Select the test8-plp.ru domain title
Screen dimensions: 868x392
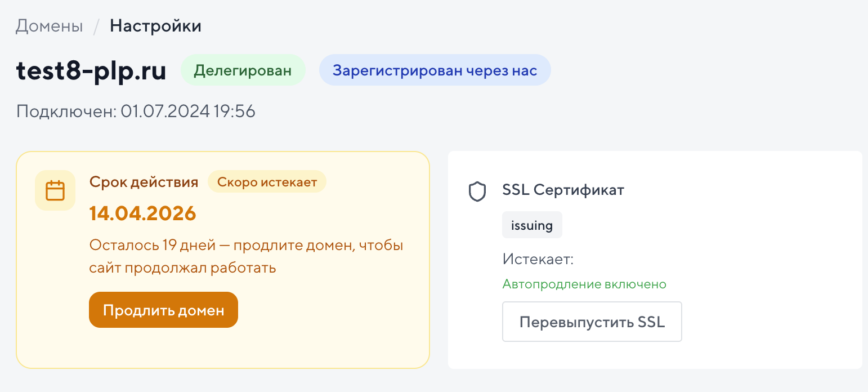click(91, 71)
